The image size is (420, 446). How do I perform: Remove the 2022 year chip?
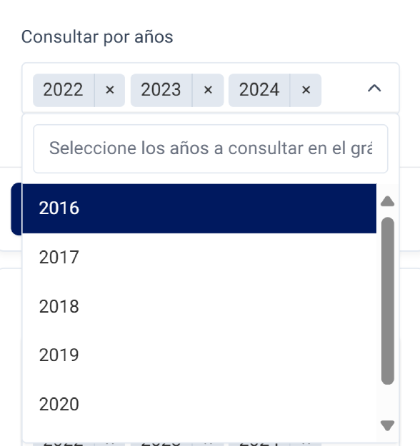(x=110, y=90)
